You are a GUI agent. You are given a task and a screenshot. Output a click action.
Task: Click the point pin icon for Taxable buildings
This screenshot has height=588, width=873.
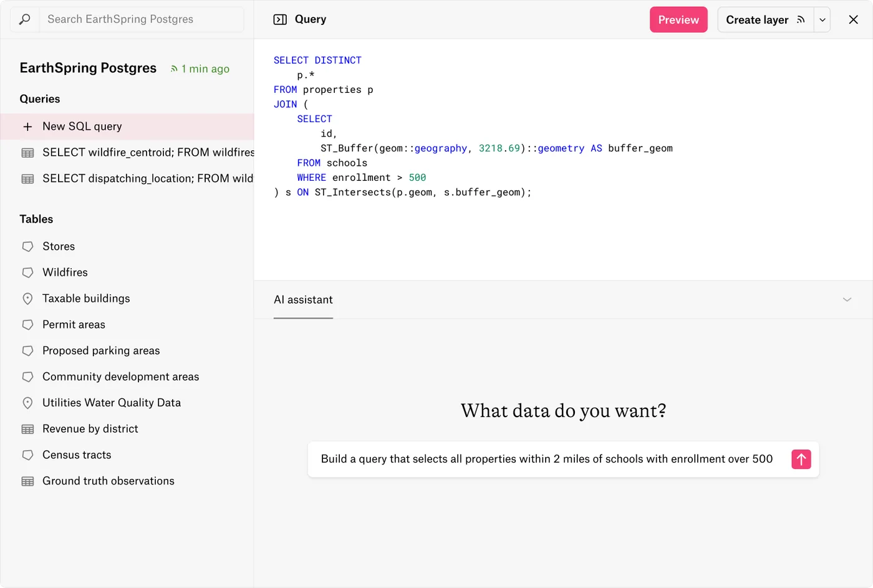click(x=27, y=299)
